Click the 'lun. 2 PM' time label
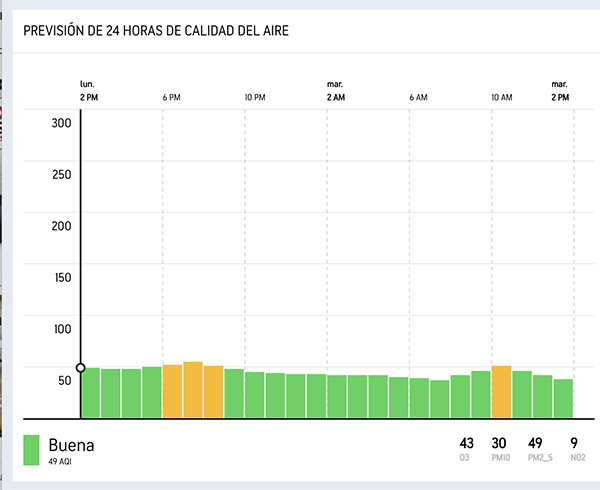Viewport: 600px width, 490px height. pos(91,91)
